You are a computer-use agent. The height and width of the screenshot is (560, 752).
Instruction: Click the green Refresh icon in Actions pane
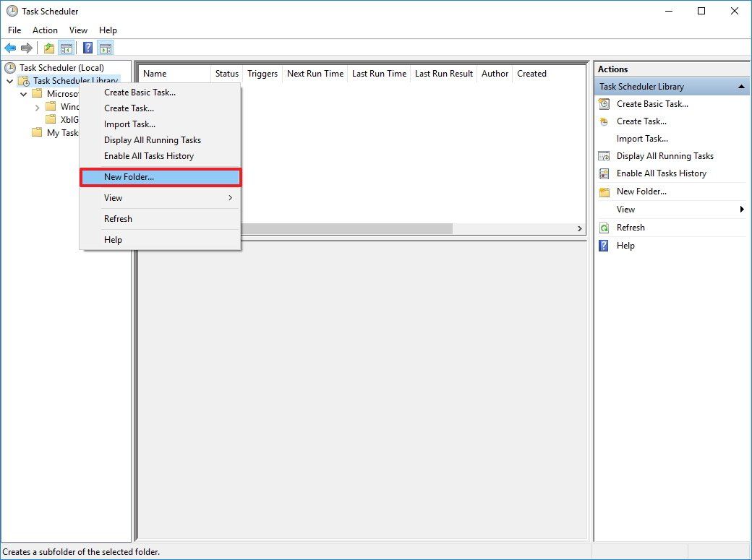point(604,228)
